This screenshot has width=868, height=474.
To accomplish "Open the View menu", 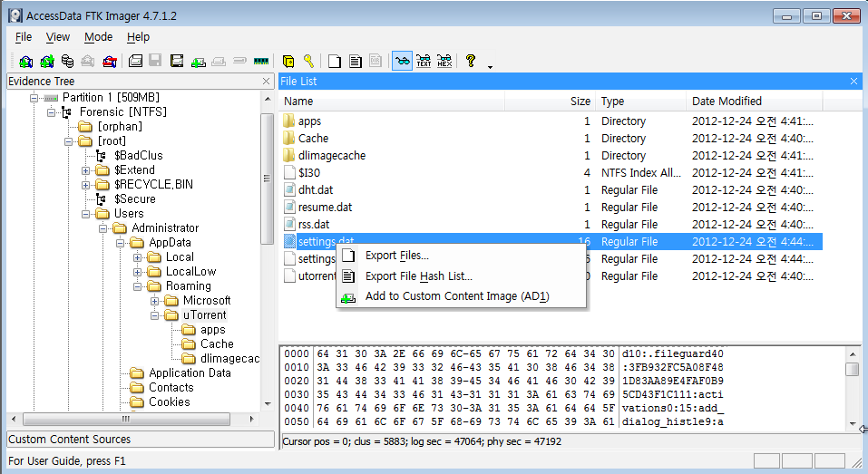I will point(57,37).
